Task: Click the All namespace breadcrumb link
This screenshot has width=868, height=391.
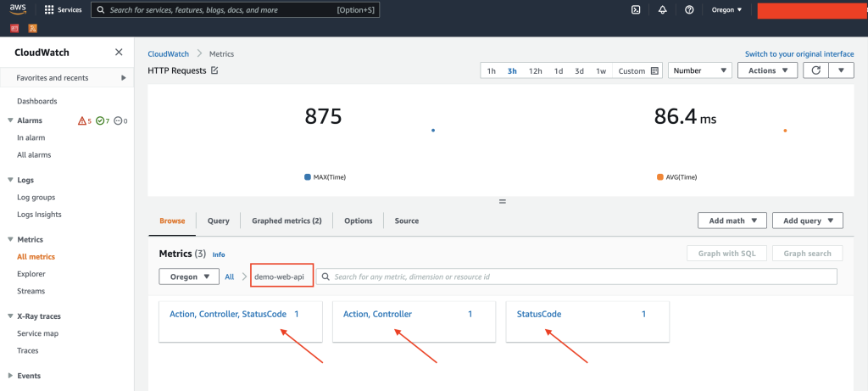Action: 229,276
